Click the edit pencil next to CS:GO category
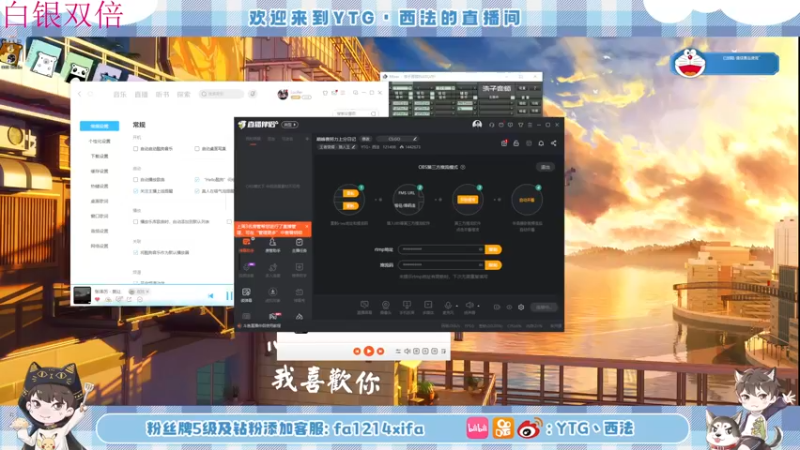The height and width of the screenshot is (450, 800). click(415, 139)
